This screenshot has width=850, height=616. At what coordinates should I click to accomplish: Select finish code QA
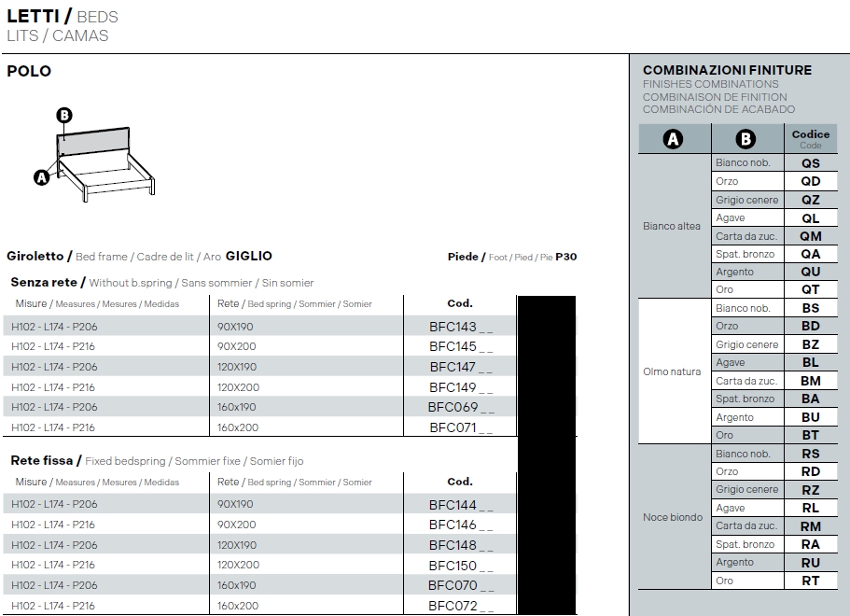[x=811, y=254]
